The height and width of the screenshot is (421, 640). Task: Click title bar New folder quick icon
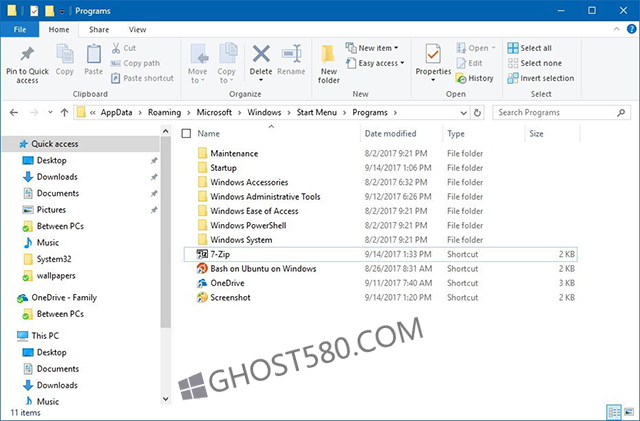pyautogui.click(x=49, y=11)
